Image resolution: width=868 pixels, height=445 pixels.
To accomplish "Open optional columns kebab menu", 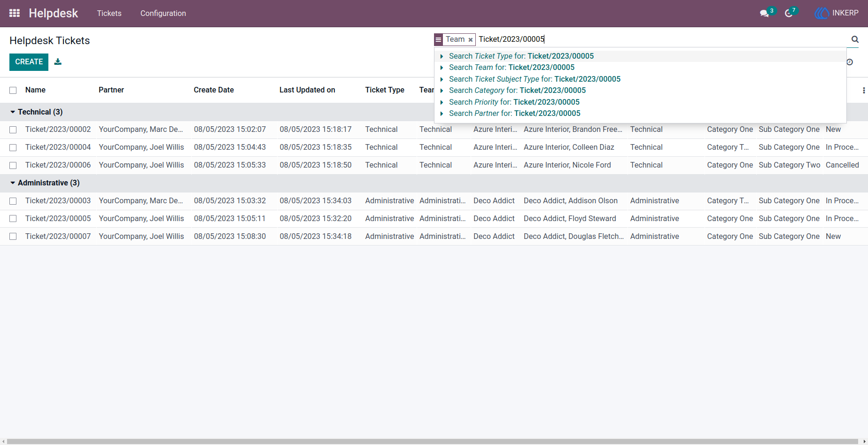I will coord(863,90).
